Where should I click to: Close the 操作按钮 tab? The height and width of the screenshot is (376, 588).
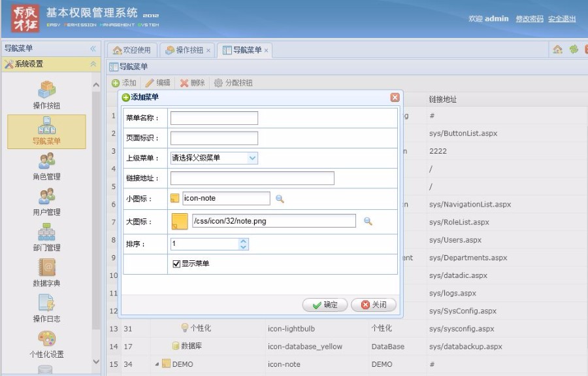(x=208, y=50)
